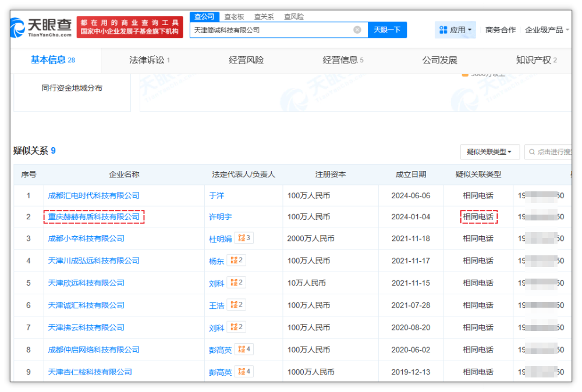Click the badge icon in 成都仲启网络科技 row
The height and width of the screenshot is (392, 582).
point(244,350)
